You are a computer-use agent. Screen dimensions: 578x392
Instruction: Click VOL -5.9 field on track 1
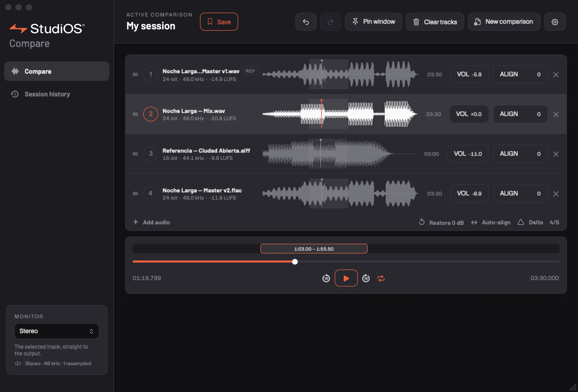tap(469, 75)
